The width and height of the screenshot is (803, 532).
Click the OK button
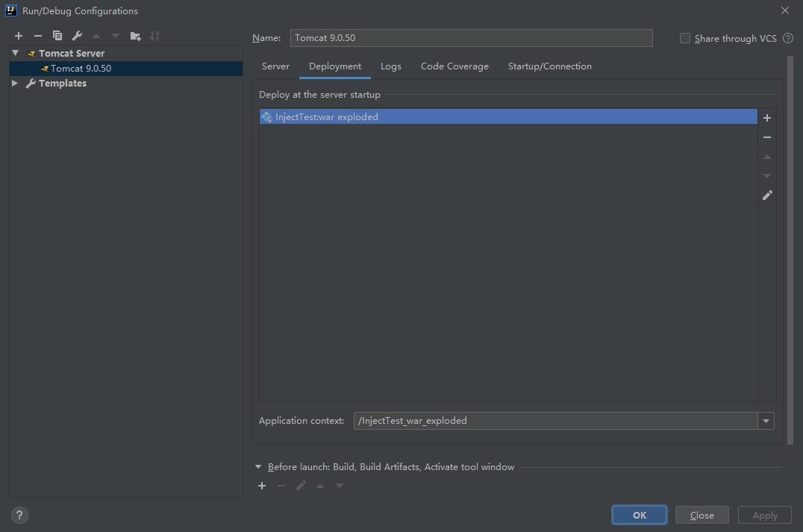pos(640,515)
